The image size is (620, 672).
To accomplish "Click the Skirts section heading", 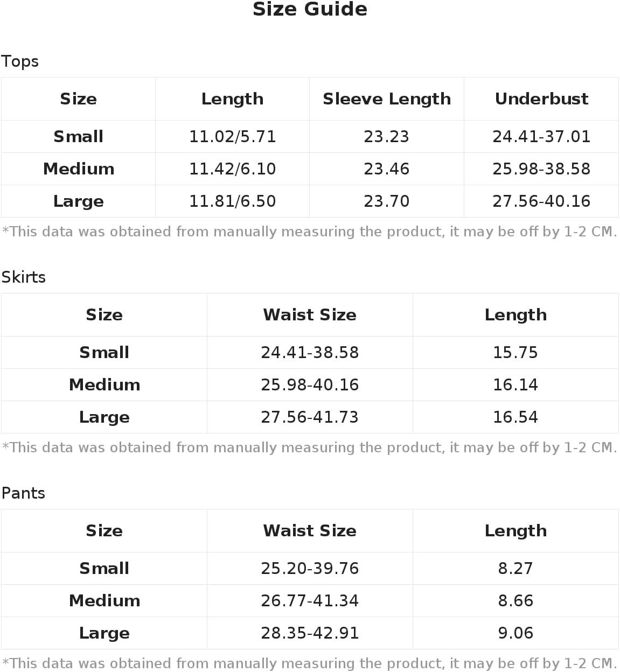I will pos(24,277).
